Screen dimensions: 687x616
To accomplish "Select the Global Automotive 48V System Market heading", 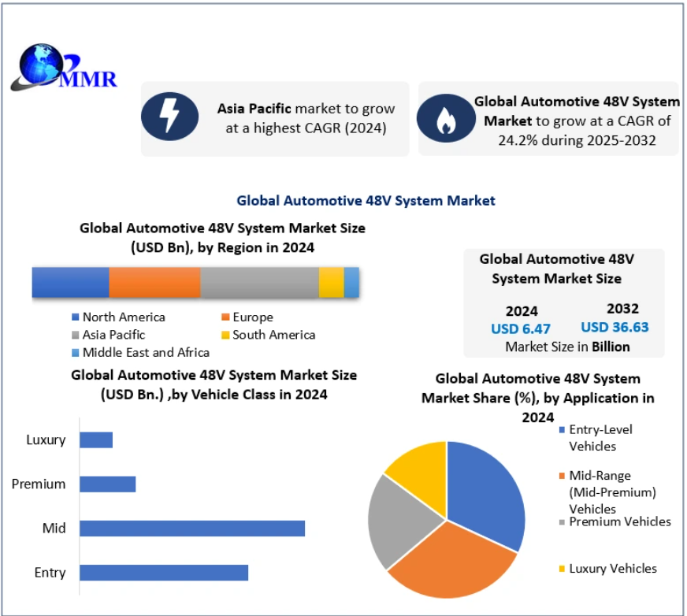I will click(x=367, y=200).
